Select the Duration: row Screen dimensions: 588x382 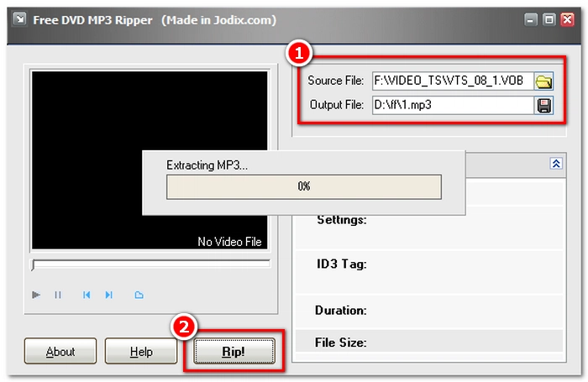click(x=429, y=311)
